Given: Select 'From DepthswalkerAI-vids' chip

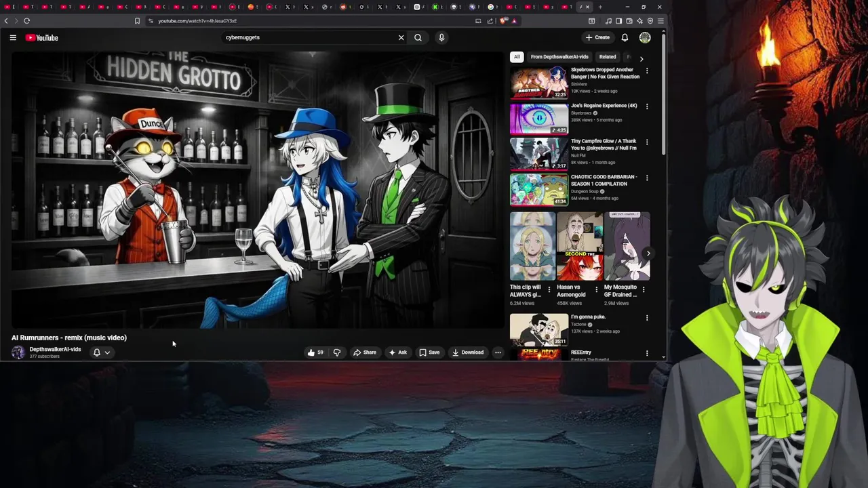Looking at the screenshot, I should [559, 57].
